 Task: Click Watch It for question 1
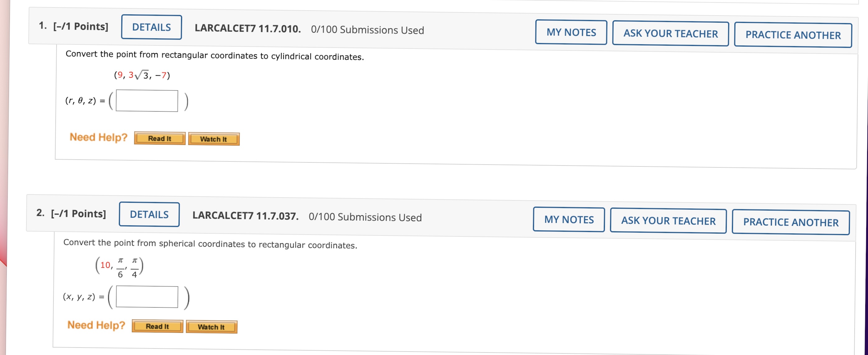click(x=214, y=139)
